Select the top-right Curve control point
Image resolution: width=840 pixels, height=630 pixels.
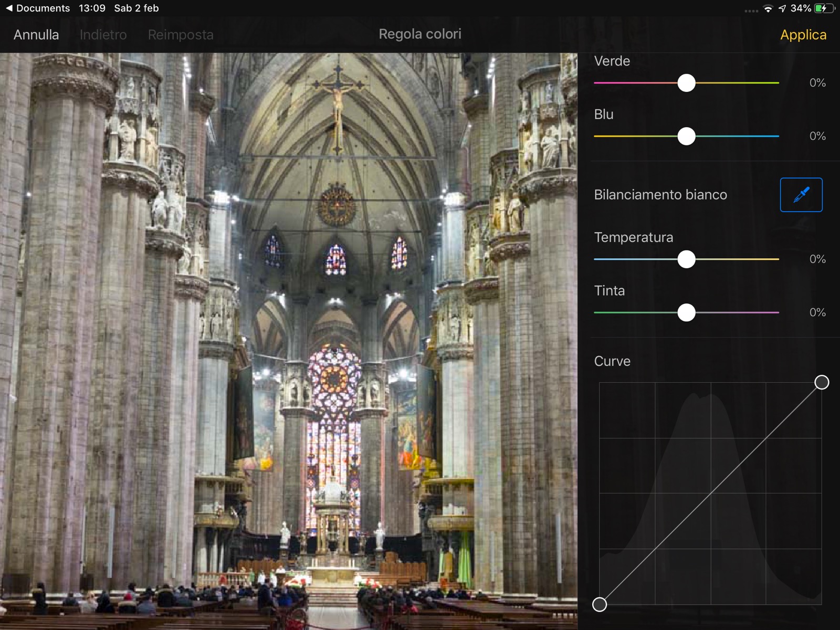[822, 382]
